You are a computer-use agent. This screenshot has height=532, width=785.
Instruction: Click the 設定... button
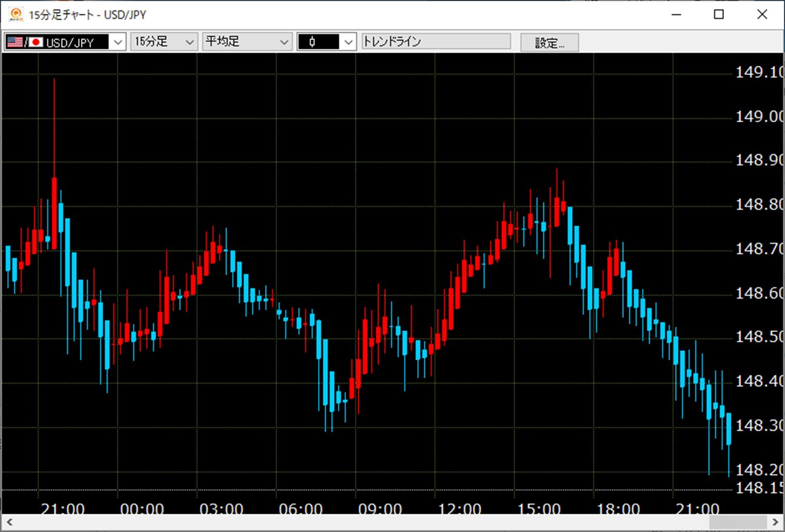(x=549, y=42)
